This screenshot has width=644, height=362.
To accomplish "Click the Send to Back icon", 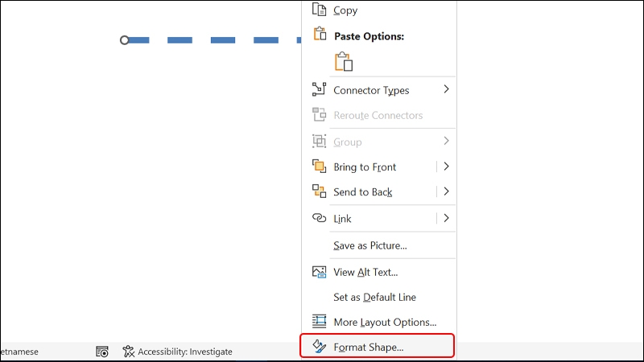I will (319, 191).
